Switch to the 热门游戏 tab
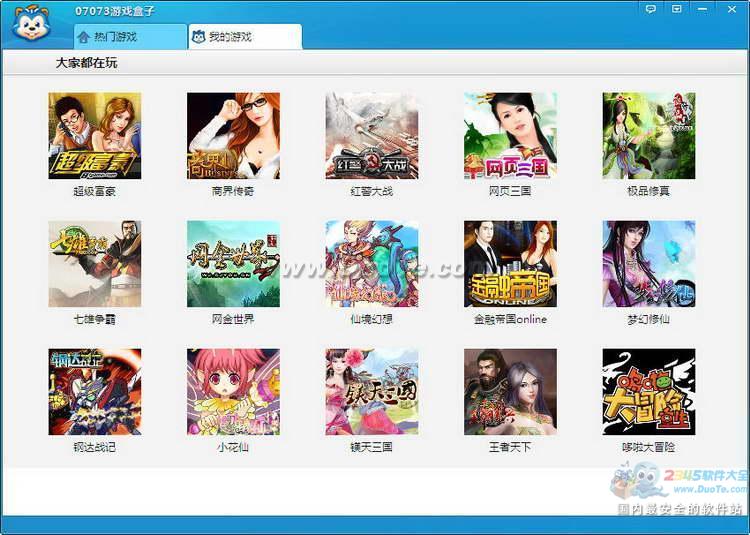The image size is (750, 535). pyautogui.click(x=130, y=37)
